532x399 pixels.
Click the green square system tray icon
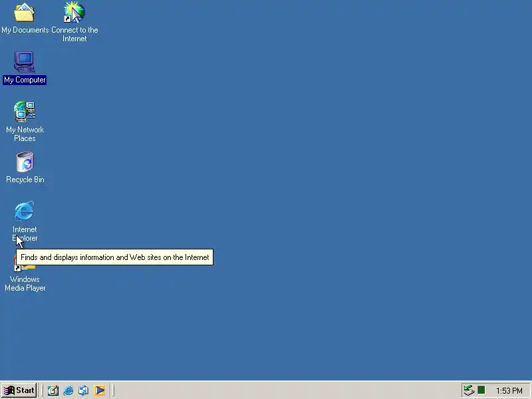click(481, 390)
